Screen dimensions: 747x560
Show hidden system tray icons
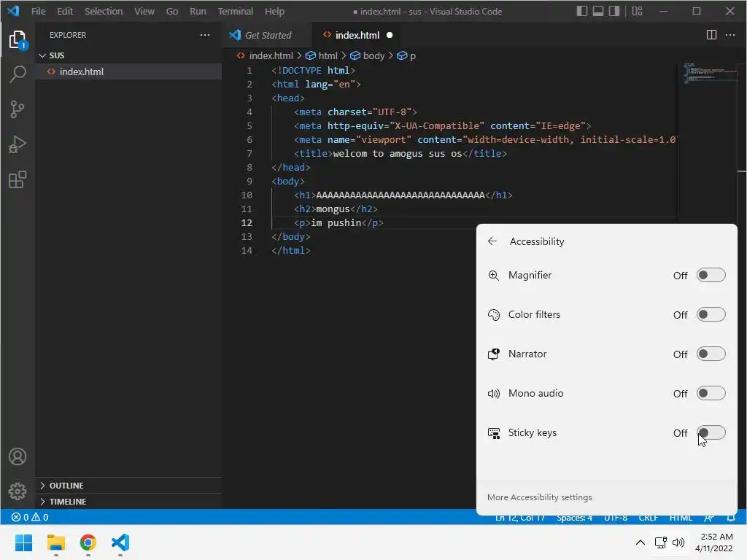[640, 542]
